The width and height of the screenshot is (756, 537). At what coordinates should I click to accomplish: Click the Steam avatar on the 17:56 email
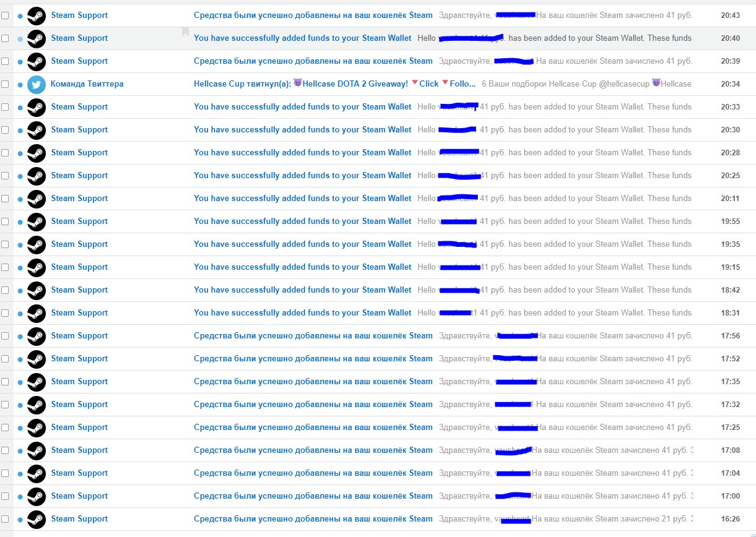pyautogui.click(x=37, y=336)
